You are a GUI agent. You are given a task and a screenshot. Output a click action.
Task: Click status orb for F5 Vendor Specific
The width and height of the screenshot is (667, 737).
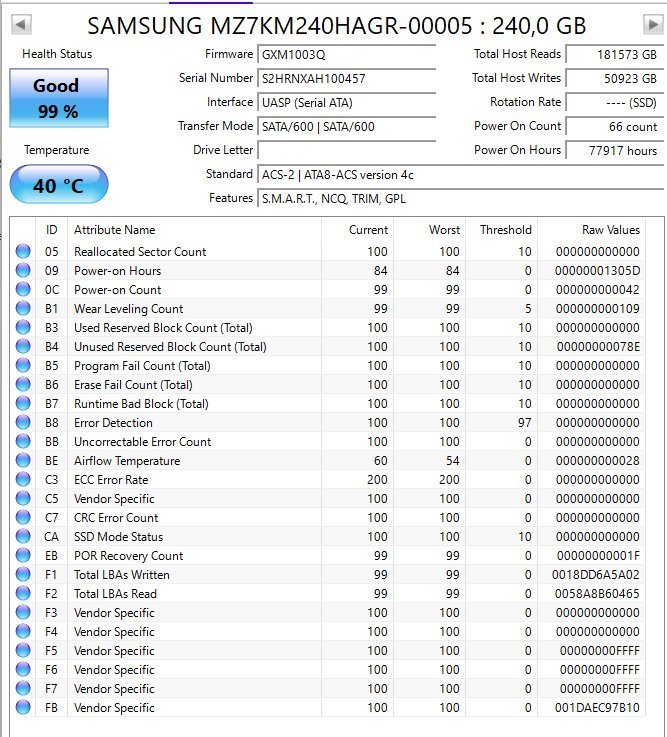pos(23,650)
